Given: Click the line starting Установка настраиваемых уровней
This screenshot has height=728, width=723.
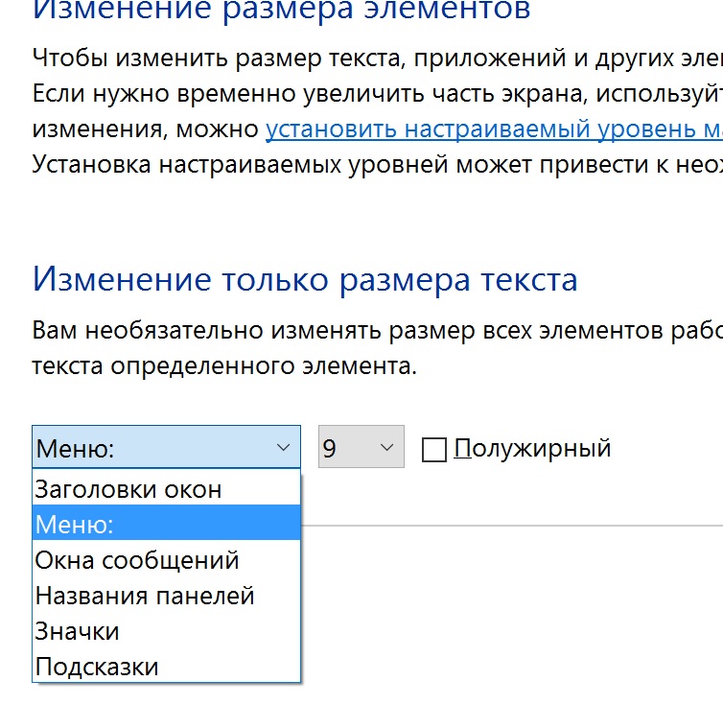Looking at the screenshot, I should point(376,163).
